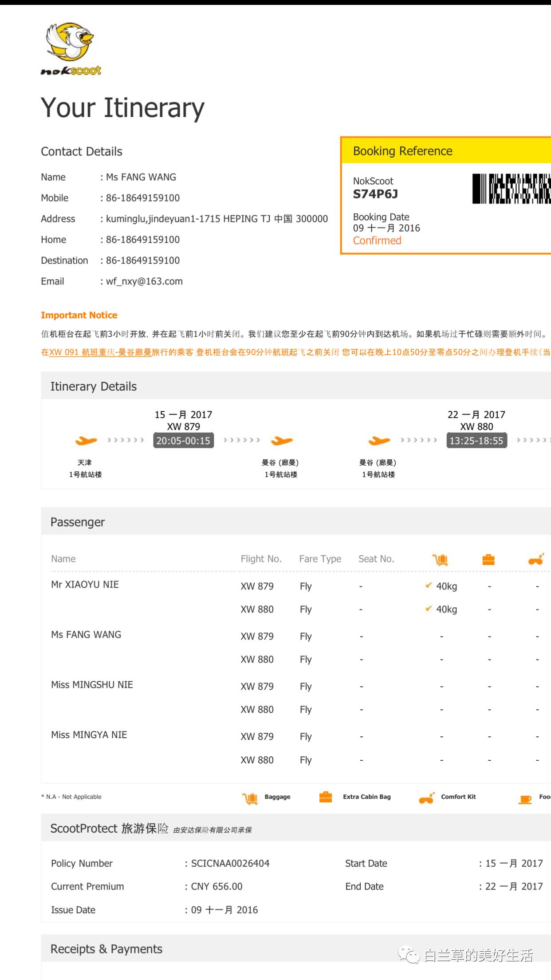Click the Seat No. column header
The width and height of the screenshot is (551, 980).
(x=376, y=559)
